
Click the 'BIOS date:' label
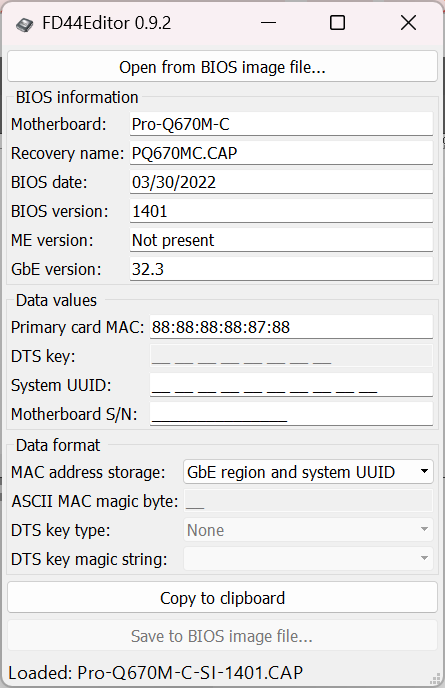click(x=49, y=183)
